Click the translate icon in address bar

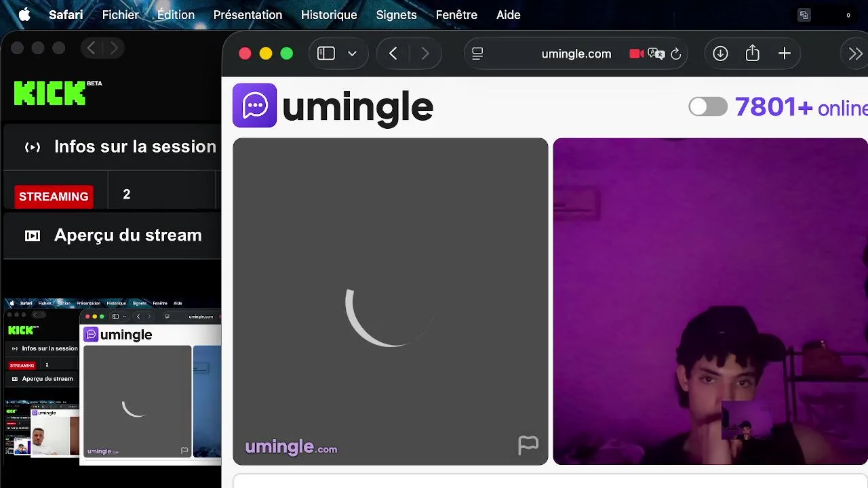(x=656, y=54)
